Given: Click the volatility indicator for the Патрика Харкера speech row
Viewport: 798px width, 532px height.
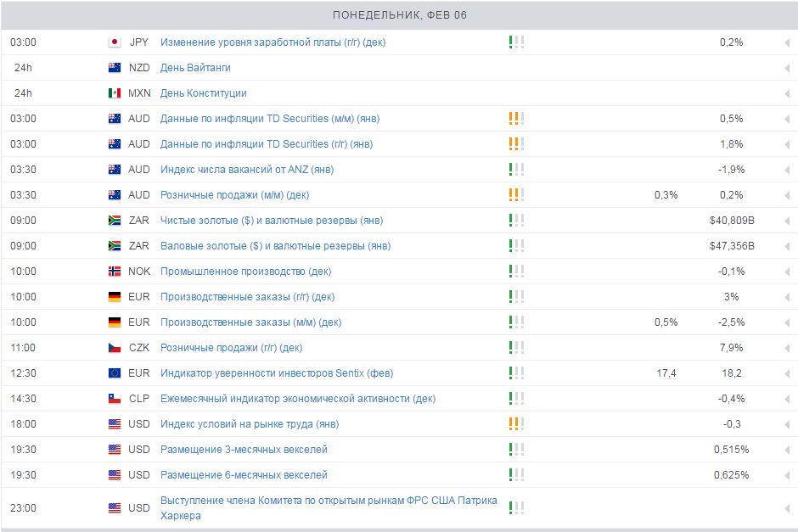Looking at the screenshot, I should pos(516,507).
